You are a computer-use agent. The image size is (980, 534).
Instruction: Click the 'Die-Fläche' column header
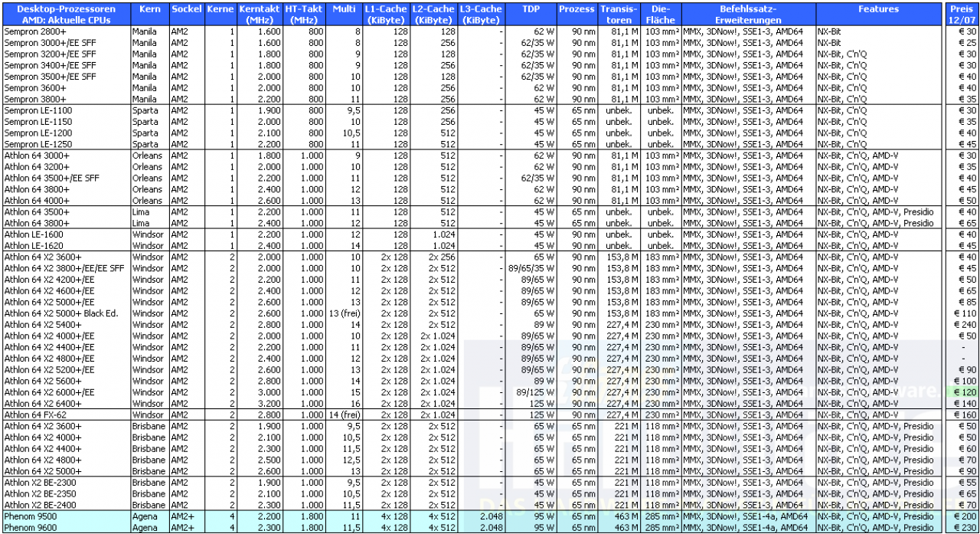tap(660, 15)
